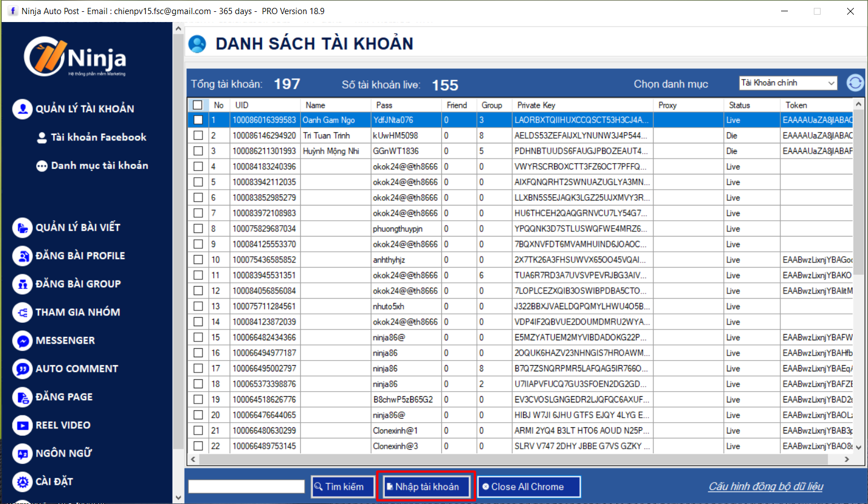Click the refresh icon beside category dropdown
Image resolution: width=868 pixels, height=504 pixels.
(x=856, y=83)
